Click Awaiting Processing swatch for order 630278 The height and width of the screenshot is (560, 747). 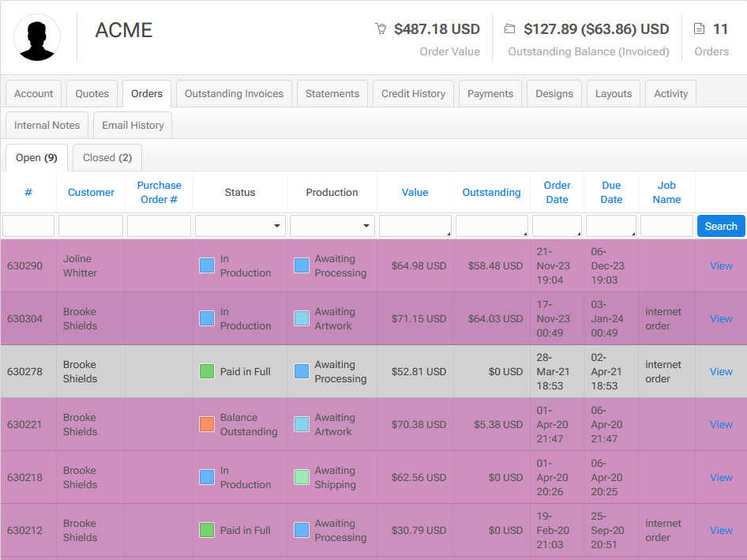pos(302,371)
